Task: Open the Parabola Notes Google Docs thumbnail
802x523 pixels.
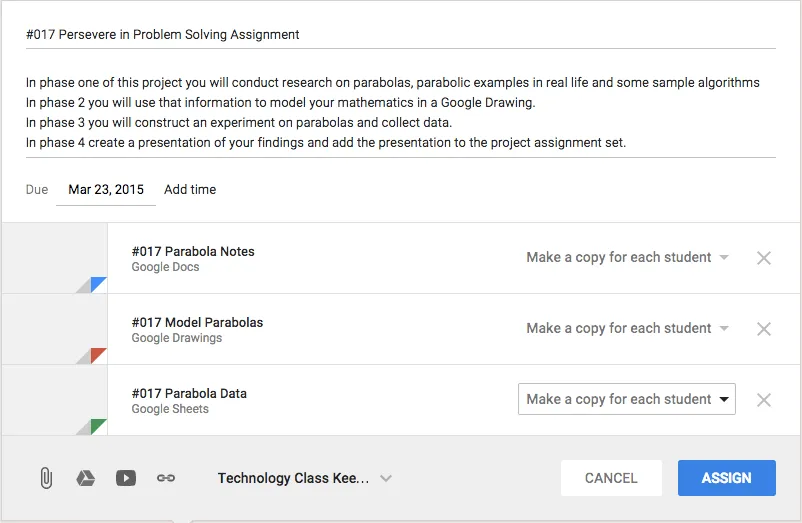Action: click(x=55, y=258)
